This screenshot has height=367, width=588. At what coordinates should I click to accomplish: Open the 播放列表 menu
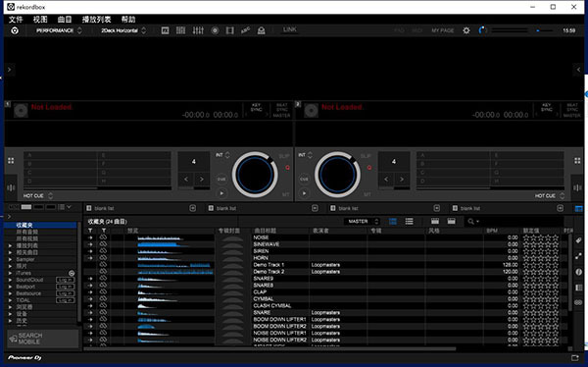[x=96, y=20]
